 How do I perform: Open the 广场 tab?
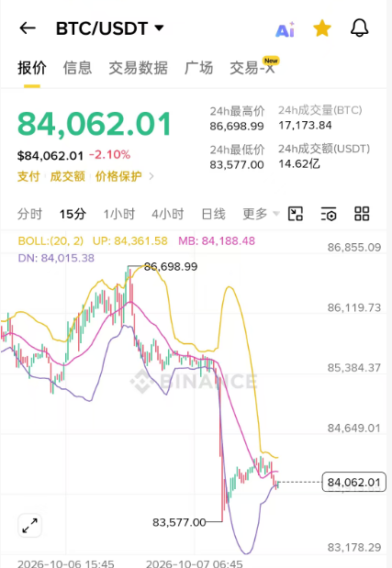pos(198,68)
